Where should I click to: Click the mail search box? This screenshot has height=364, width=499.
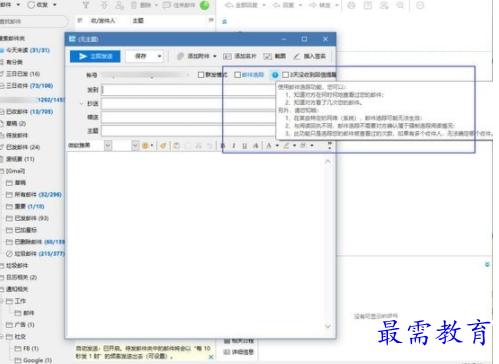click(33, 21)
